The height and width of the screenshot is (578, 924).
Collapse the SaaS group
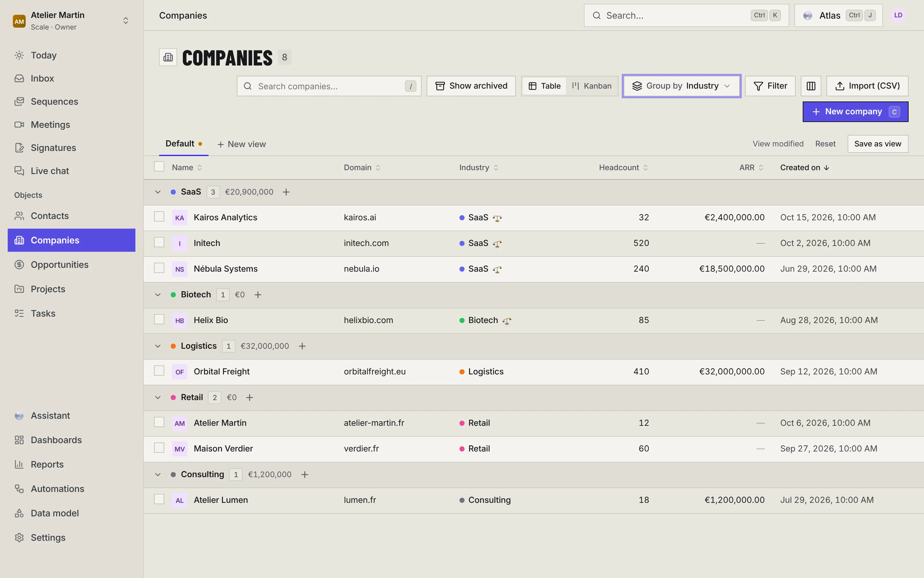tap(158, 192)
